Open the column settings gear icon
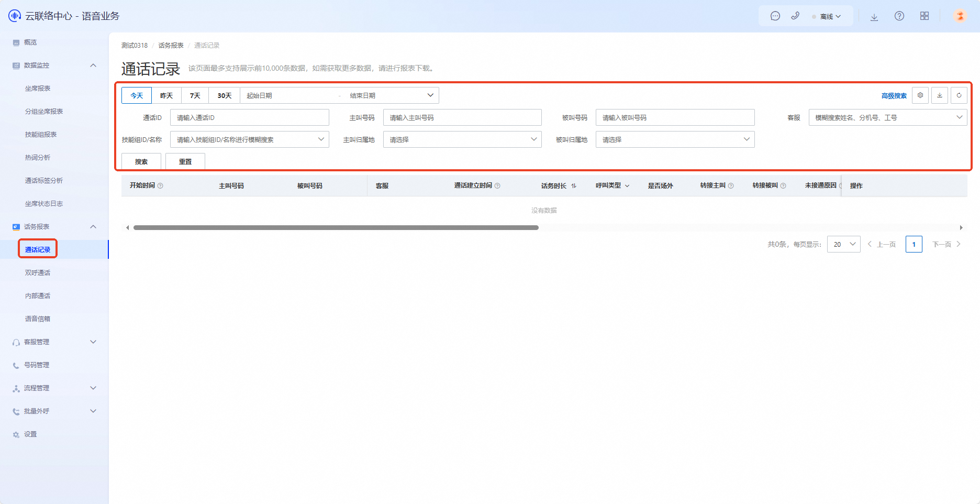 tap(920, 95)
